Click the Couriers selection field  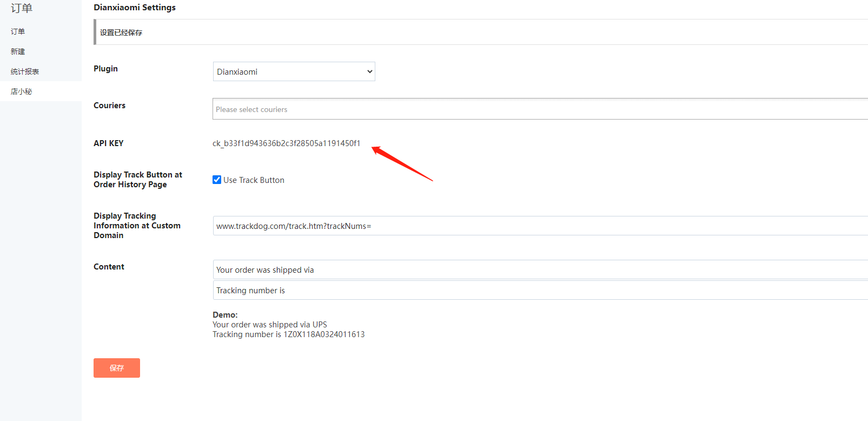tap(540, 109)
